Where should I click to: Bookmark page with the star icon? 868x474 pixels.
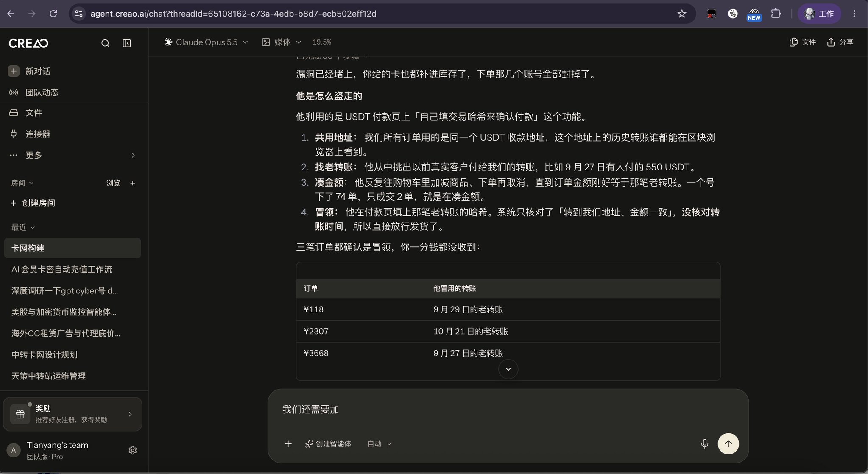coord(681,14)
